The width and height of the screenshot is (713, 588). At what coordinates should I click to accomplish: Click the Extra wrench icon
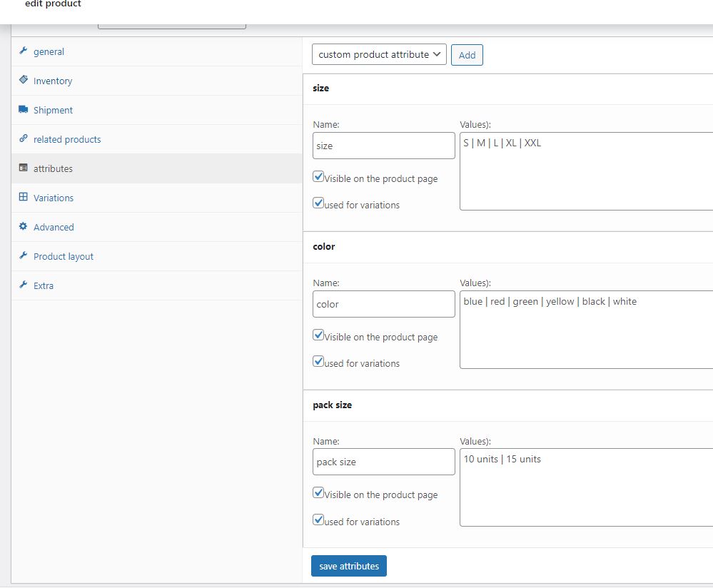pos(23,285)
